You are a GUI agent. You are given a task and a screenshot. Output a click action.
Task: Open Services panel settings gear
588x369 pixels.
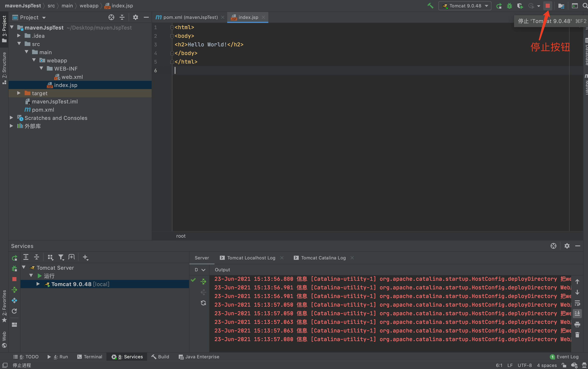pos(567,246)
